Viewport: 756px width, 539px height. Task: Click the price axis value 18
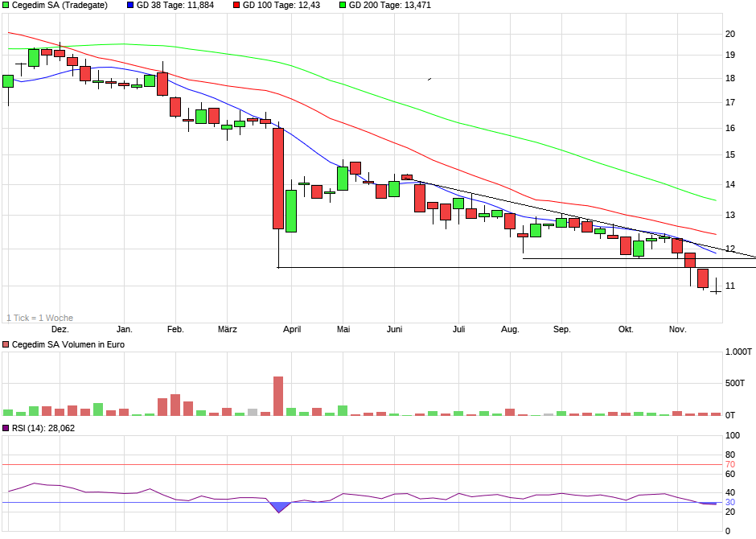730,78
